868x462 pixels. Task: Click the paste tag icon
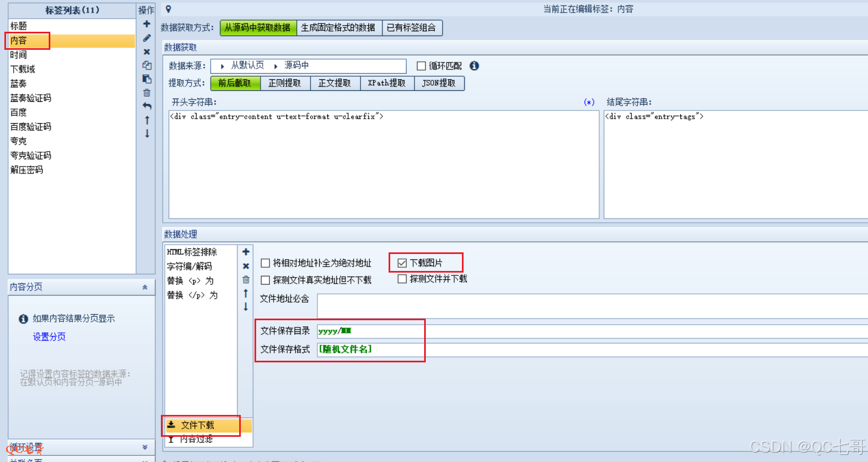(147, 79)
